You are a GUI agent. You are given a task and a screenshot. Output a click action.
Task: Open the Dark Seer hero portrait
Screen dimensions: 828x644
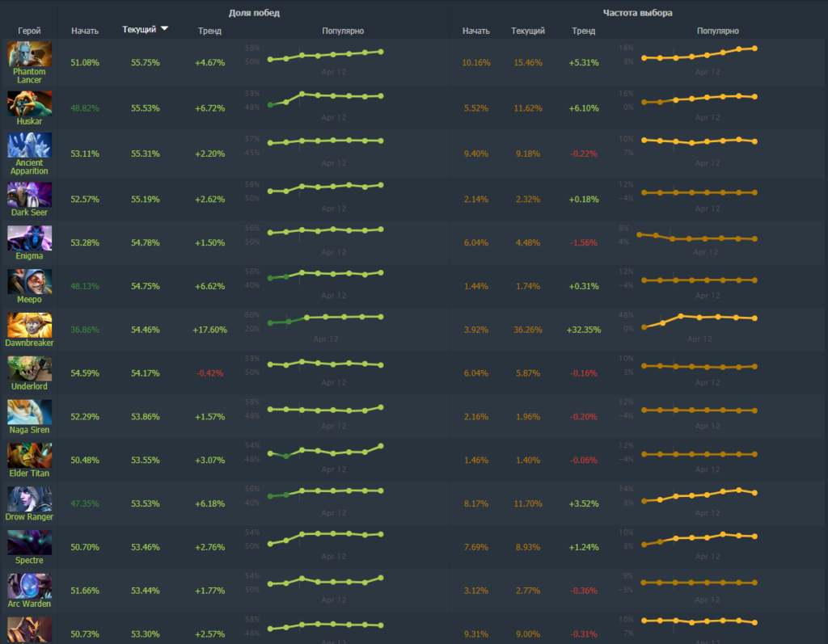30,195
